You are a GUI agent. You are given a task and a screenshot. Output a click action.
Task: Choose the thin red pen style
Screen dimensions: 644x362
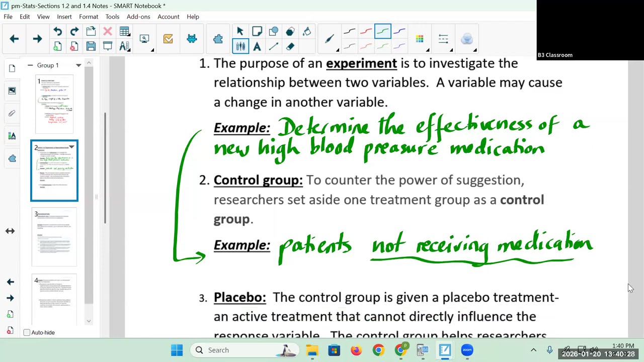(x=366, y=47)
